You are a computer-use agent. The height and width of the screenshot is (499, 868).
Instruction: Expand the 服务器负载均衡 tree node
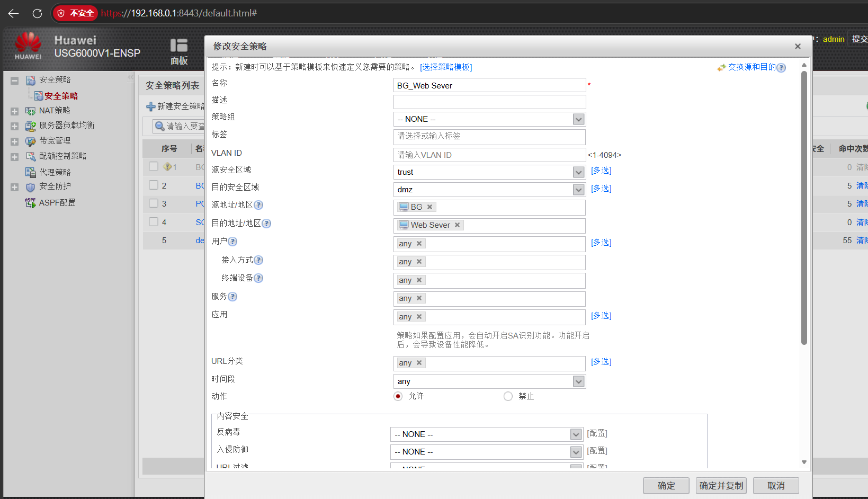[x=15, y=126]
